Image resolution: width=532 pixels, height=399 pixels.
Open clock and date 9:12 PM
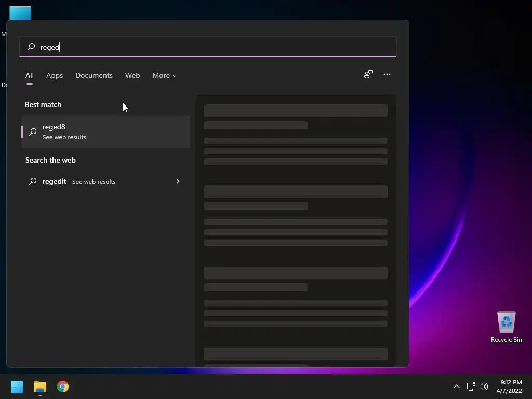coord(509,387)
